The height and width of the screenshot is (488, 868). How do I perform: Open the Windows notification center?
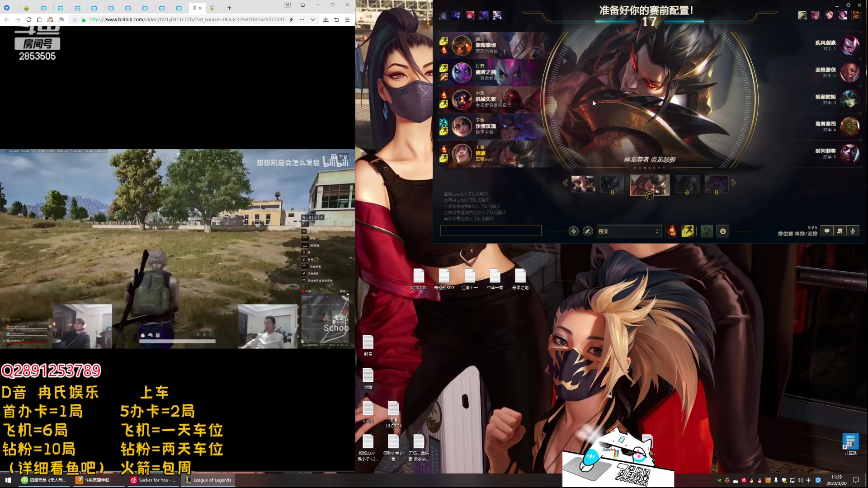(856, 480)
